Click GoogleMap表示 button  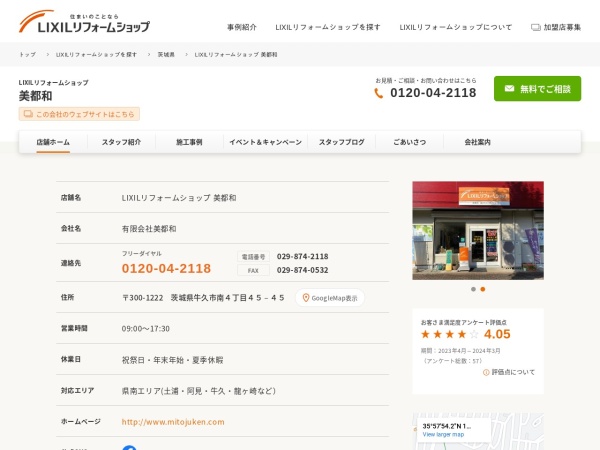pyautogui.click(x=330, y=298)
